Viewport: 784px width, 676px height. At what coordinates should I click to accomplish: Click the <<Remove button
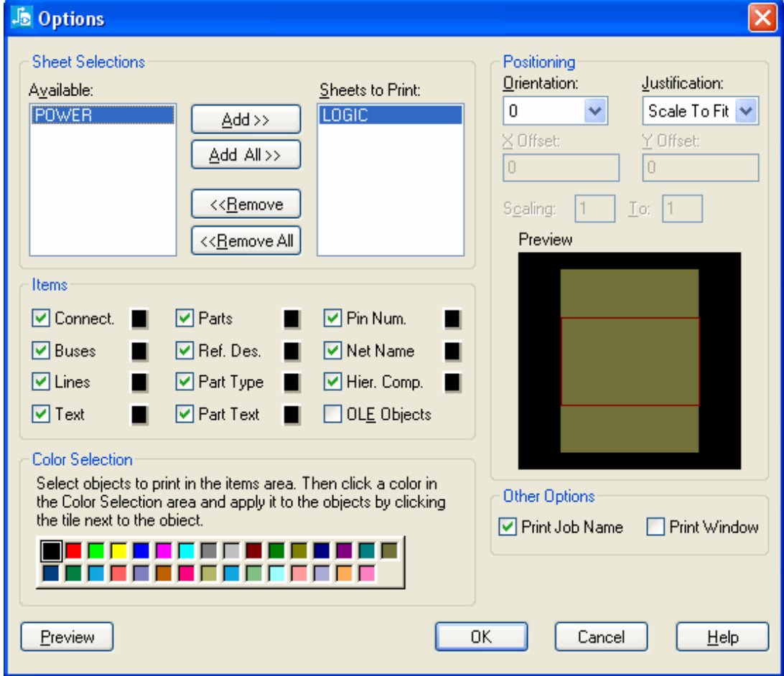(246, 205)
